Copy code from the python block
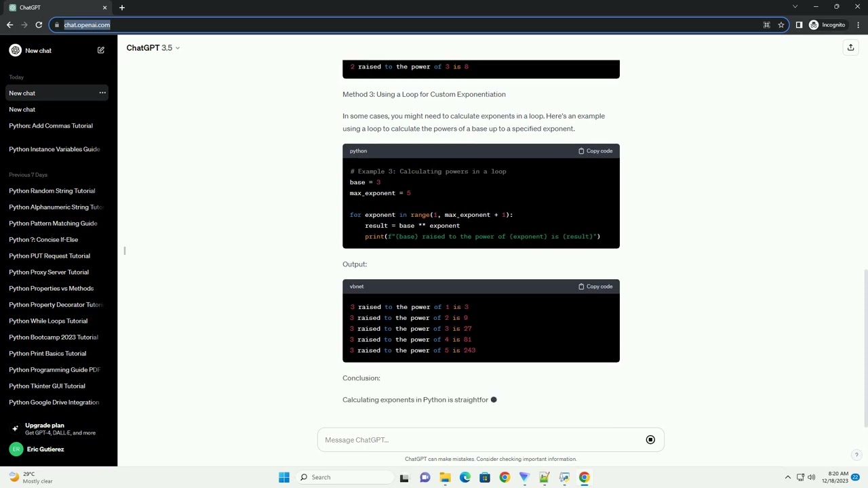Viewport: 868px width, 488px height. pyautogui.click(x=595, y=151)
